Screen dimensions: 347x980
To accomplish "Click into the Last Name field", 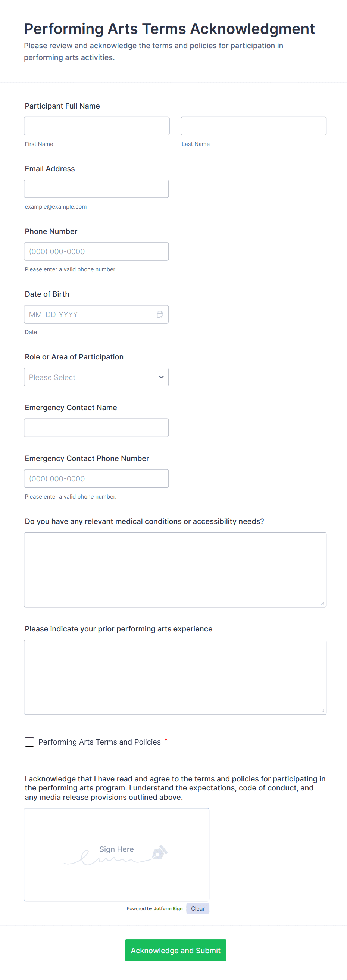I will tap(253, 126).
